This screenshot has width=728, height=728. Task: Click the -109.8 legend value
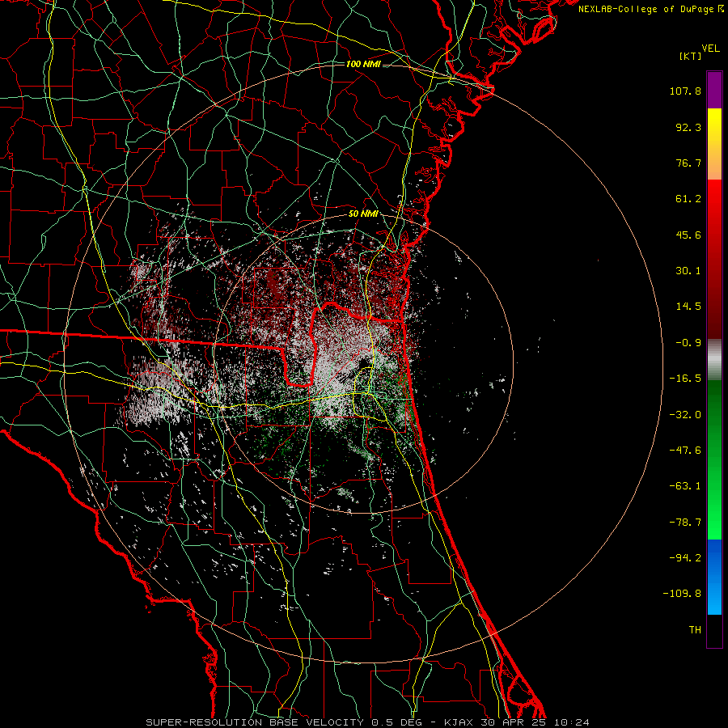click(x=682, y=594)
